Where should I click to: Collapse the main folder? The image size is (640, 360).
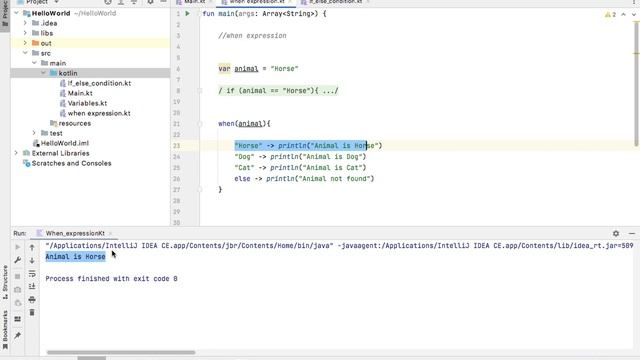coord(34,63)
